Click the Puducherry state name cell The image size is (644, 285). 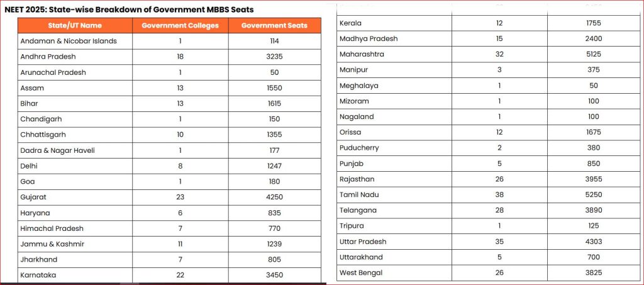click(360, 148)
